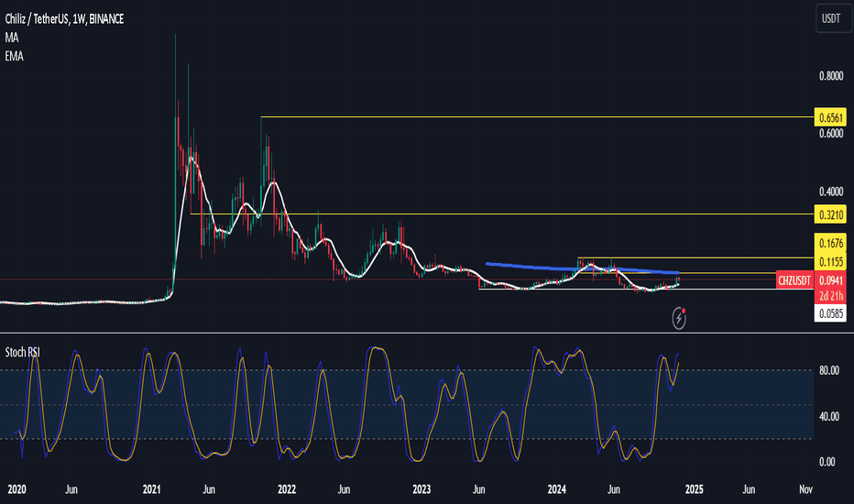The height and width of the screenshot is (504, 854).
Task: Click the 2021 time axis label
Action: coord(151,489)
